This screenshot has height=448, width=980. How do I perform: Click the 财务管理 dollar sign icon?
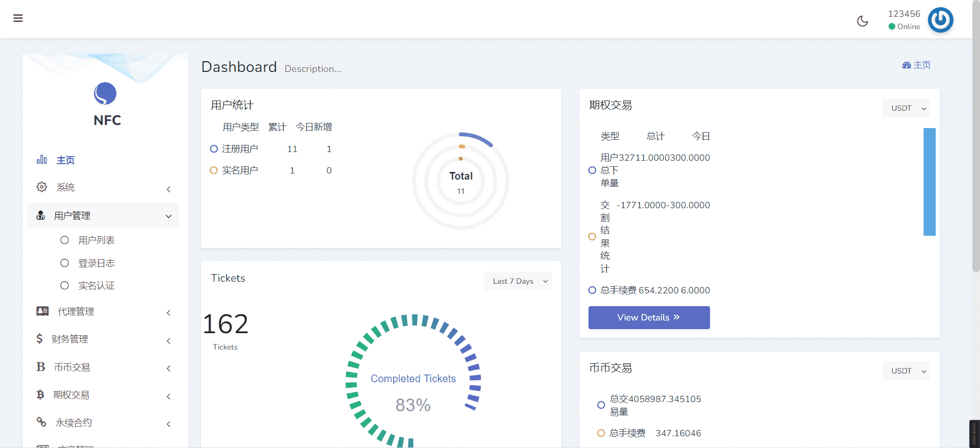[39, 339]
